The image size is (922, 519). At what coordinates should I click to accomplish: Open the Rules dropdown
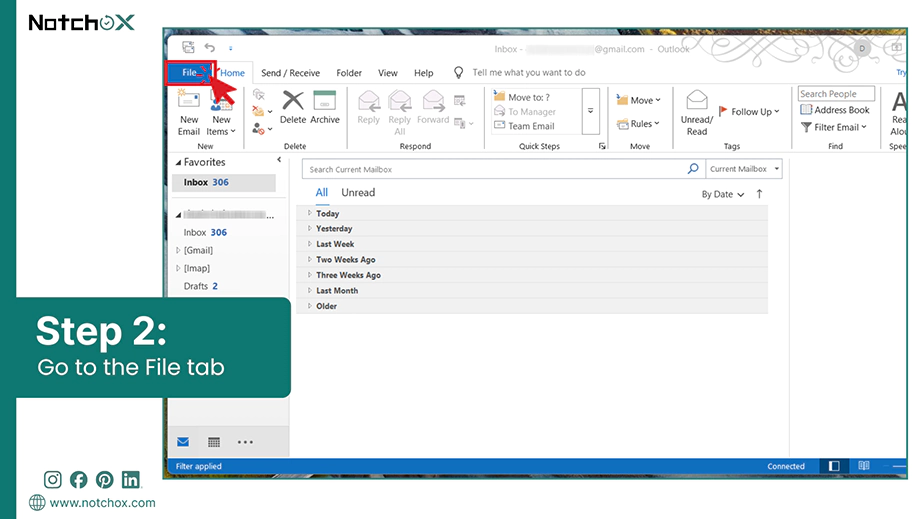tap(638, 123)
